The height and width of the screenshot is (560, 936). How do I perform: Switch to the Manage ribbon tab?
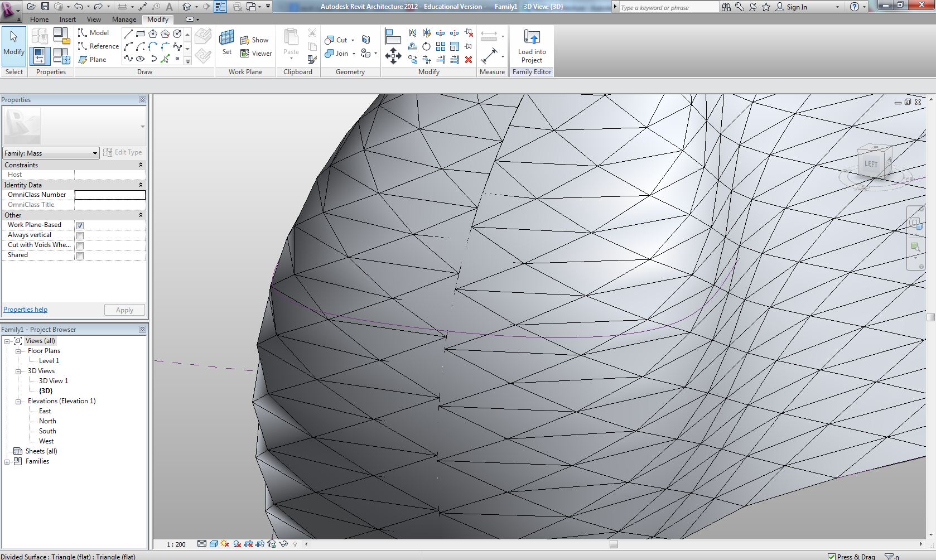[124, 20]
